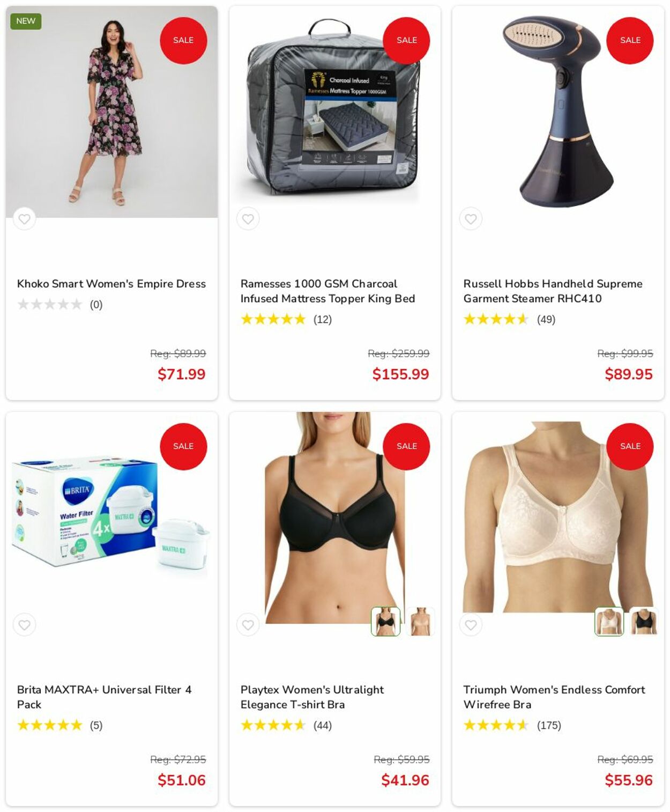The height and width of the screenshot is (812, 670).
Task: Open star rating reviews for Triumph bra
Action: point(512,726)
